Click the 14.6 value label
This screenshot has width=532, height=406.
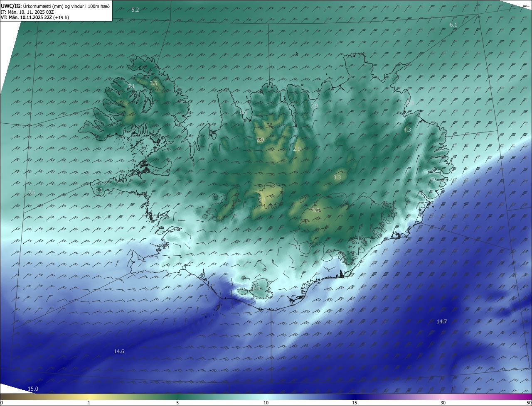[119, 352]
